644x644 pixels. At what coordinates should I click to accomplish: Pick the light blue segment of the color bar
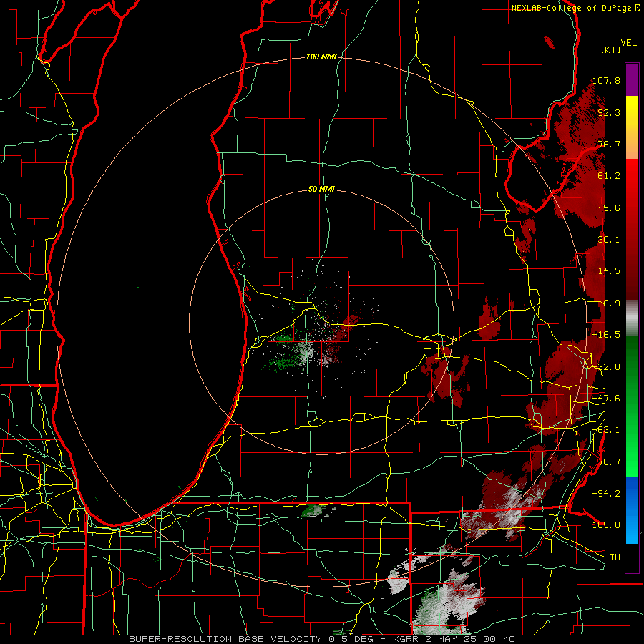(x=632, y=528)
